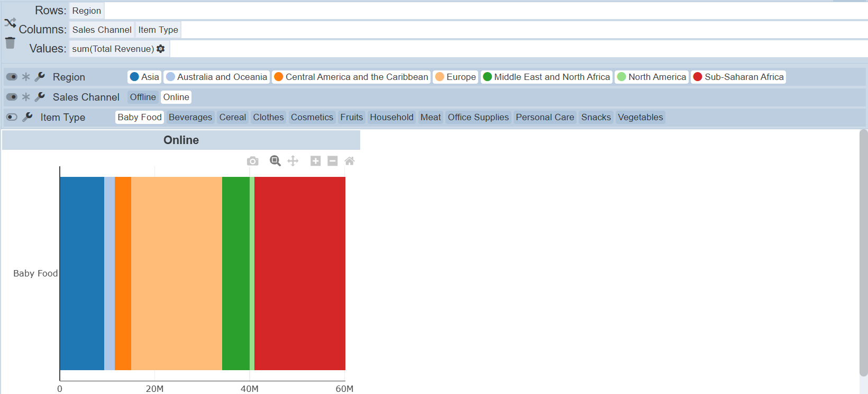Open the wrench options for Sales Channel
The width and height of the screenshot is (868, 394).
pyautogui.click(x=40, y=97)
